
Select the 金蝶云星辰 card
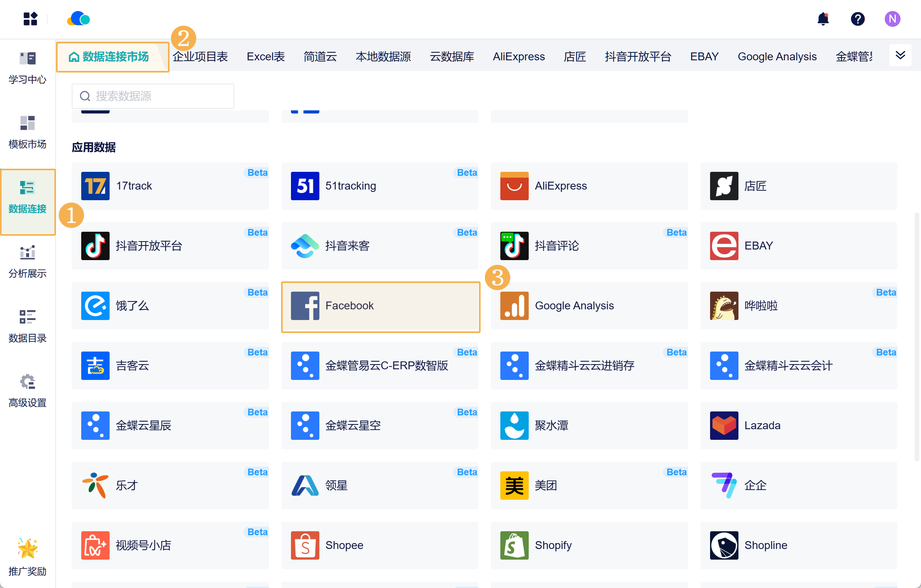170,426
